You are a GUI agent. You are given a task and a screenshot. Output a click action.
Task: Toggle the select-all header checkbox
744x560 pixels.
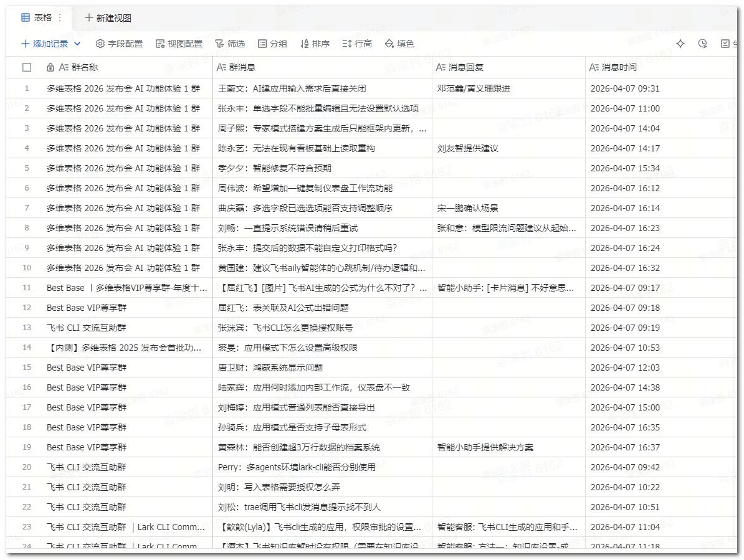27,67
